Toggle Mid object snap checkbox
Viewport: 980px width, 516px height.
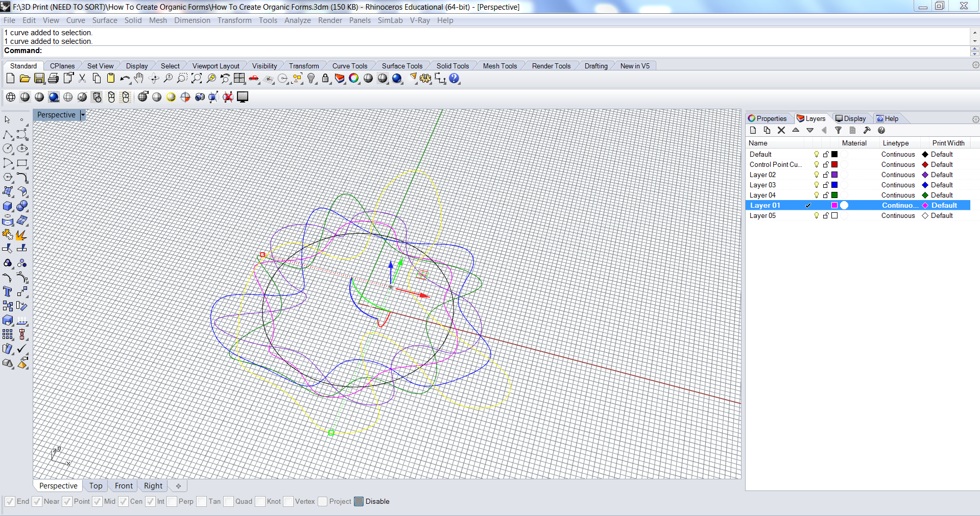coord(97,501)
